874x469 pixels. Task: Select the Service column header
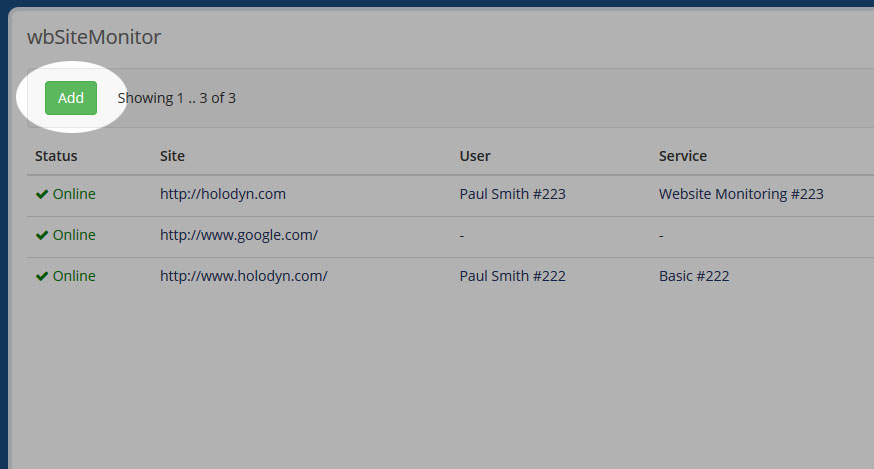pyautogui.click(x=683, y=156)
